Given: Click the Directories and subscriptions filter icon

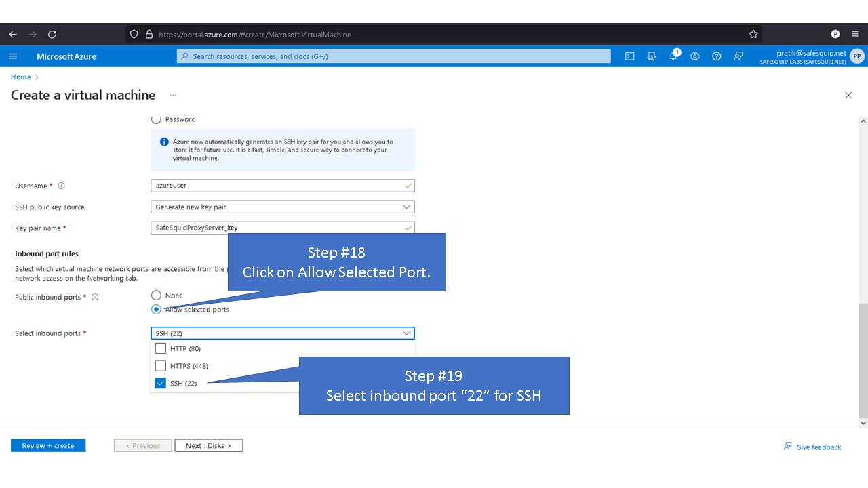Looking at the screenshot, I should [652, 56].
